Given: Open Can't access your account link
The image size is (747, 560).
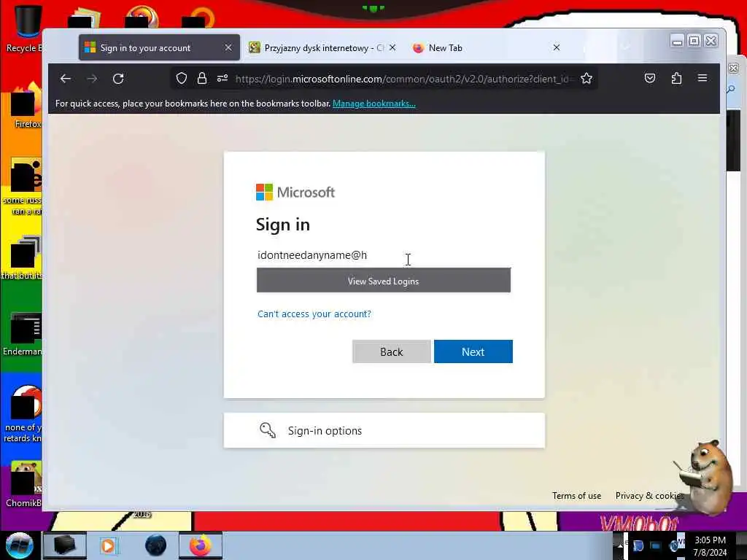Looking at the screenshot, I should (314, 314).
